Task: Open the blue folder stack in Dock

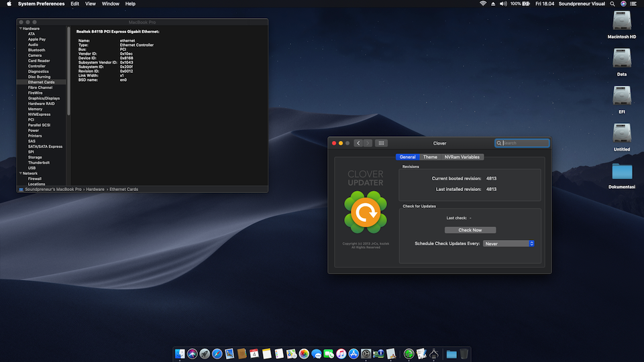Action: pos(451,354)
